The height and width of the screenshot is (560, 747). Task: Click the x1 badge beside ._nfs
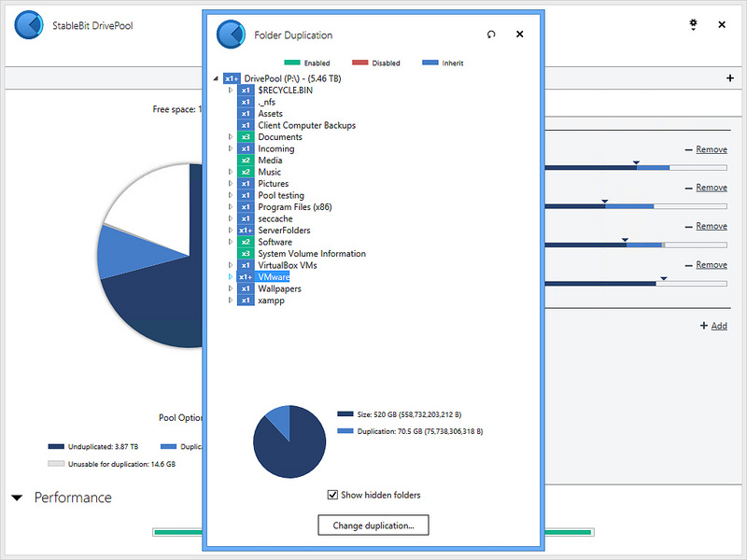pyautogui.click(x=246, y=102)
